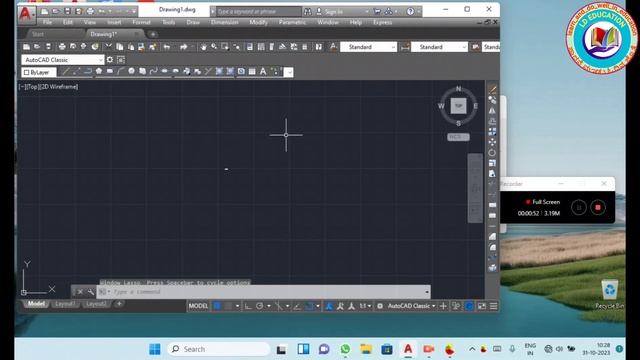Click the keyword search box in title bar
Screen dimensions: 640x360
[x=259, y=11]
